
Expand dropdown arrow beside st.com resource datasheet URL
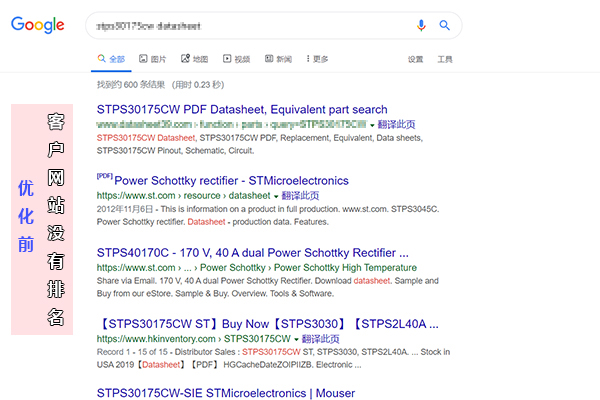276,196
